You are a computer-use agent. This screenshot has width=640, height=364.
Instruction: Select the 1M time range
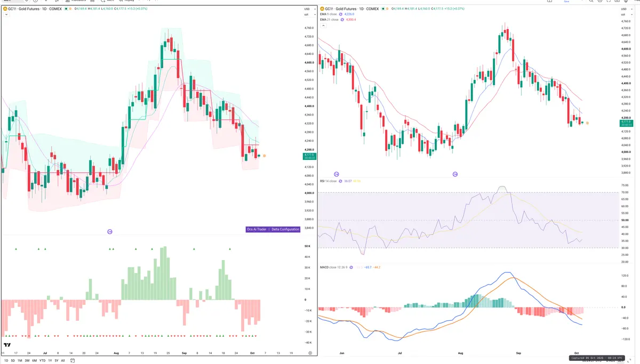(20, 361)
